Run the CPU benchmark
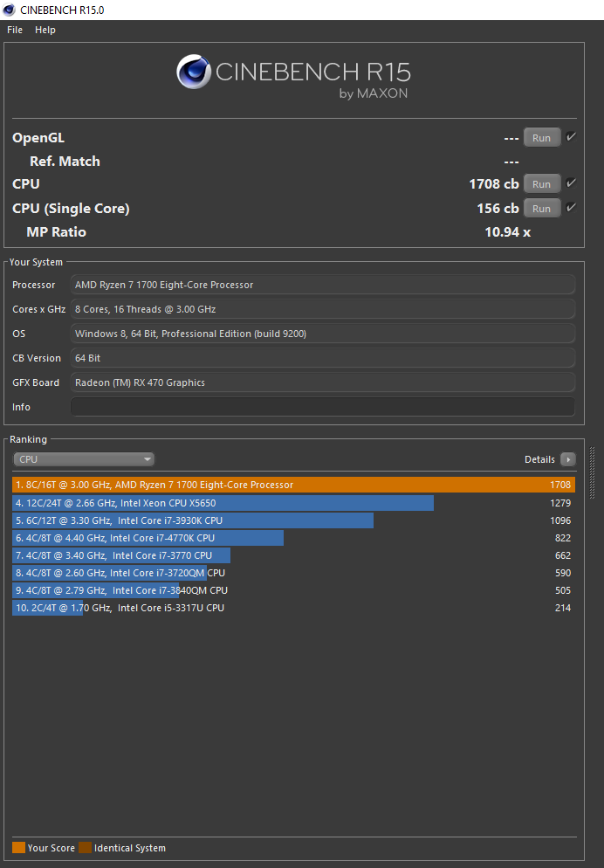The width and height of the screenshot is (604, 868). [541, 184]
